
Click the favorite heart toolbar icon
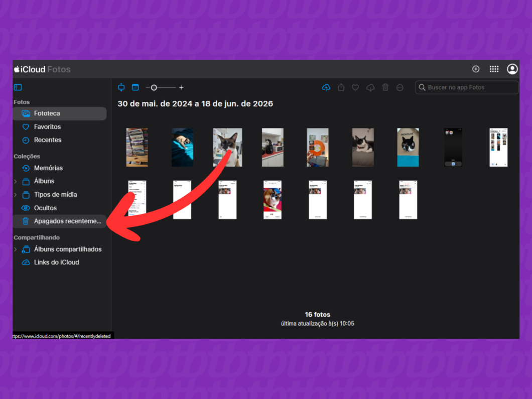355,87
